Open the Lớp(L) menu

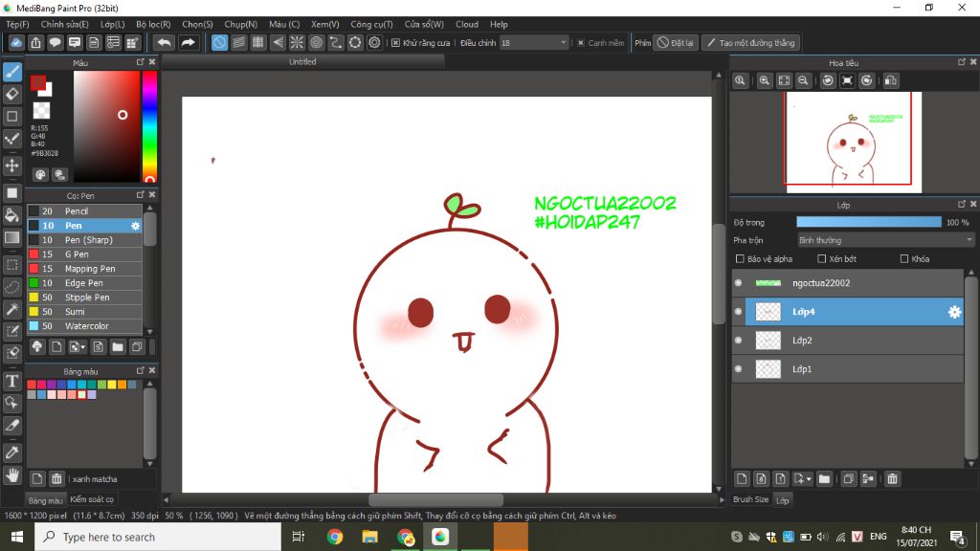(x=113, y=24)
